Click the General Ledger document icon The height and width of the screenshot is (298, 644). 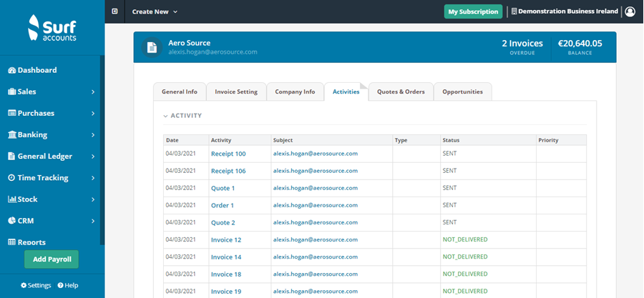pos(11,157)
